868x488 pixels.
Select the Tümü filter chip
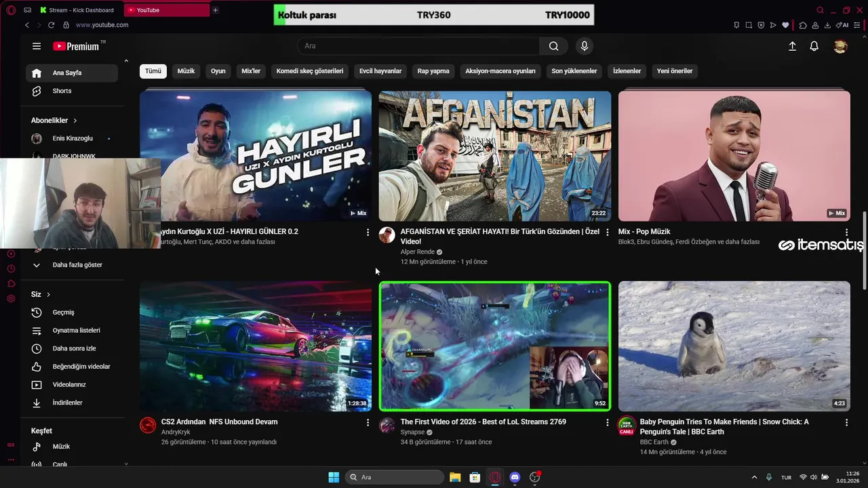pos(153,71)
